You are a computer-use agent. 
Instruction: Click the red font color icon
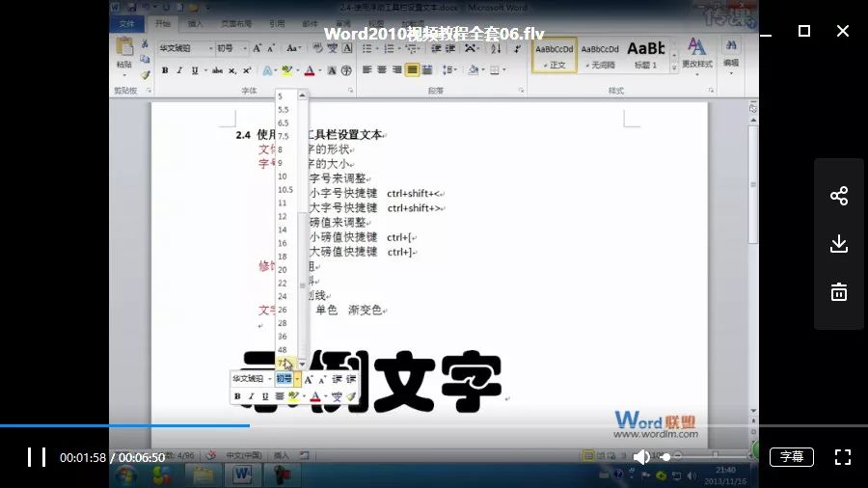point(309,70)
